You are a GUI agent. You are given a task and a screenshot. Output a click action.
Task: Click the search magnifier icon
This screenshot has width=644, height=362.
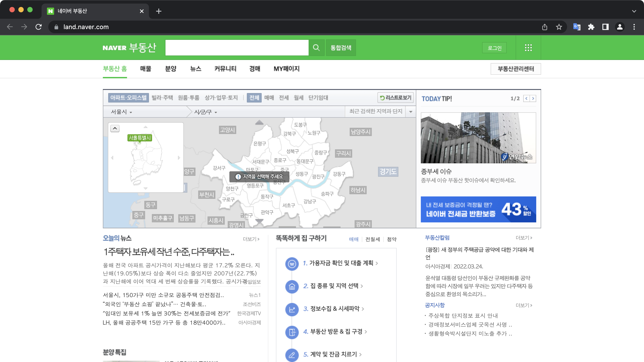pyautogui.click(x=316, y=47)
